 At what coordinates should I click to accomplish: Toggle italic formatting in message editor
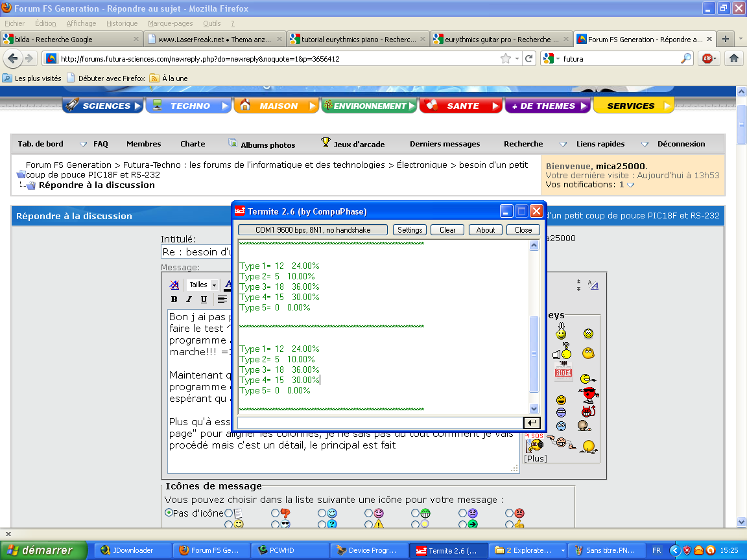[189, 299]
